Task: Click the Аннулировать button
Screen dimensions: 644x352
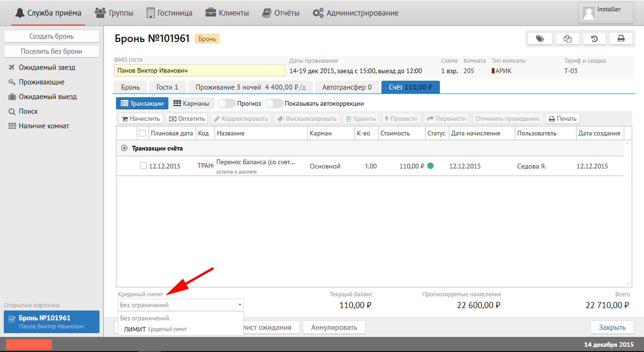Action: point(334,327)
